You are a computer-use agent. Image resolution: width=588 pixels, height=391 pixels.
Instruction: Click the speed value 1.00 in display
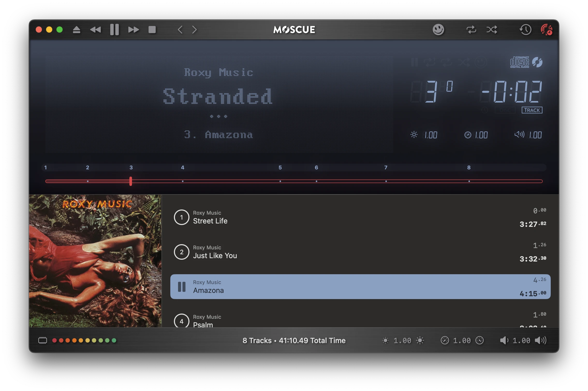[481, 135]
